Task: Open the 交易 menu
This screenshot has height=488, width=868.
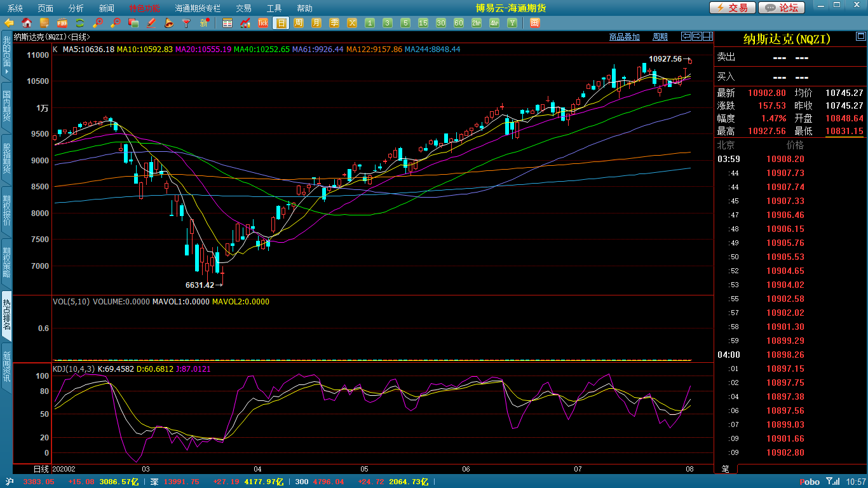Action: coord(244,8)
